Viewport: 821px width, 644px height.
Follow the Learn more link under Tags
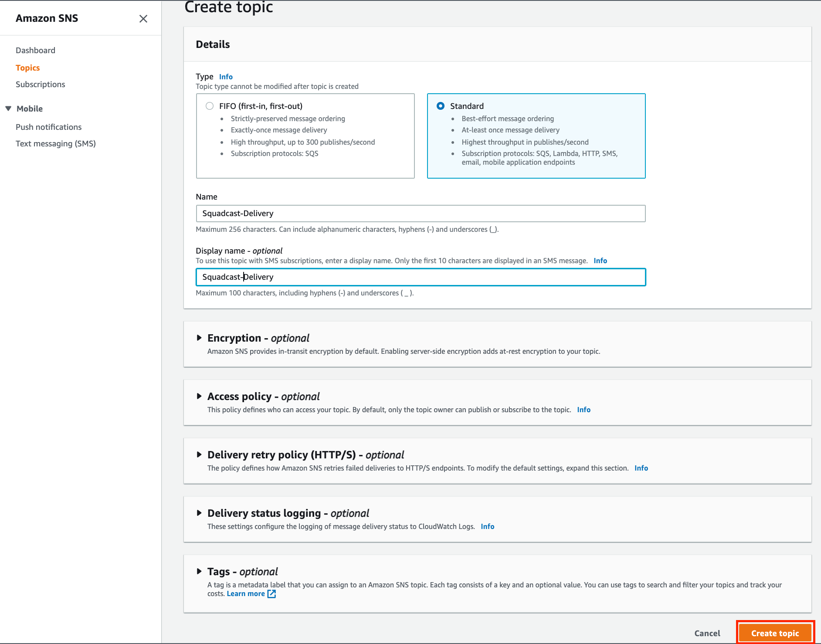pos(246,593)
